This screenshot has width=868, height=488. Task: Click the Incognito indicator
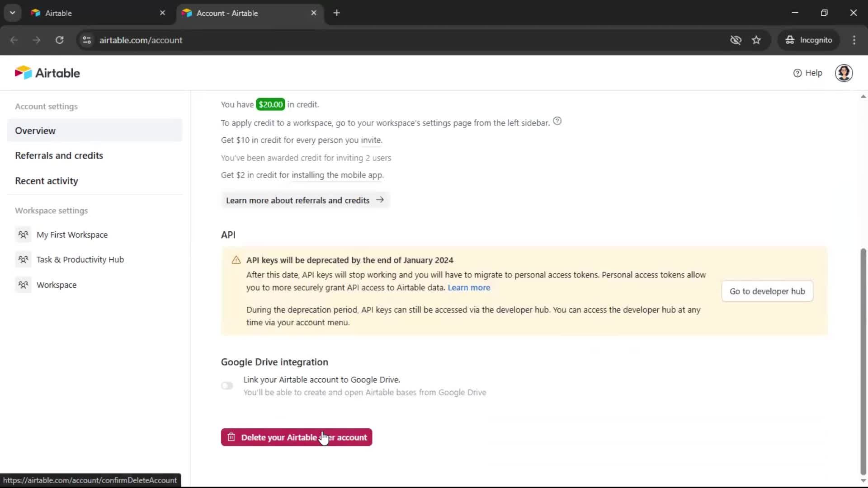(808, 40)
